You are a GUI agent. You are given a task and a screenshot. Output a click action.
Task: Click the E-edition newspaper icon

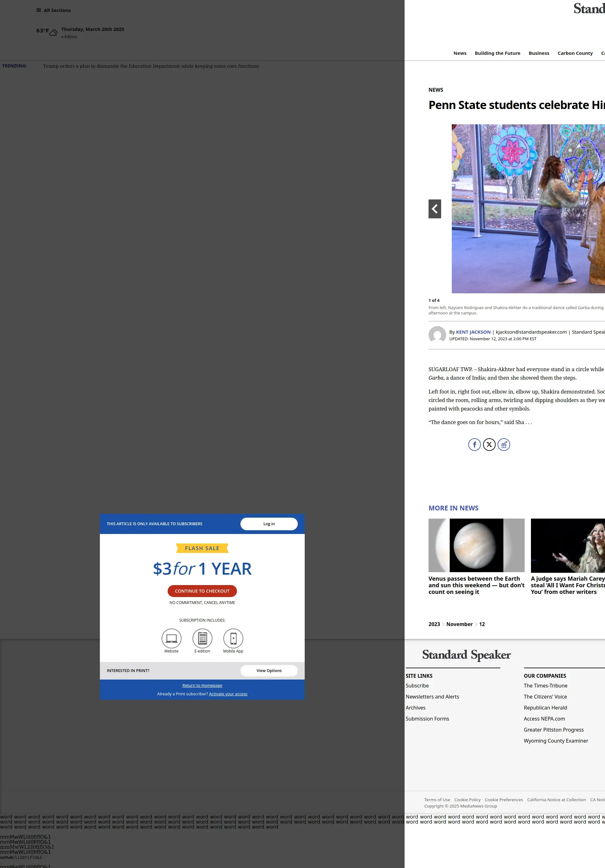202,639
